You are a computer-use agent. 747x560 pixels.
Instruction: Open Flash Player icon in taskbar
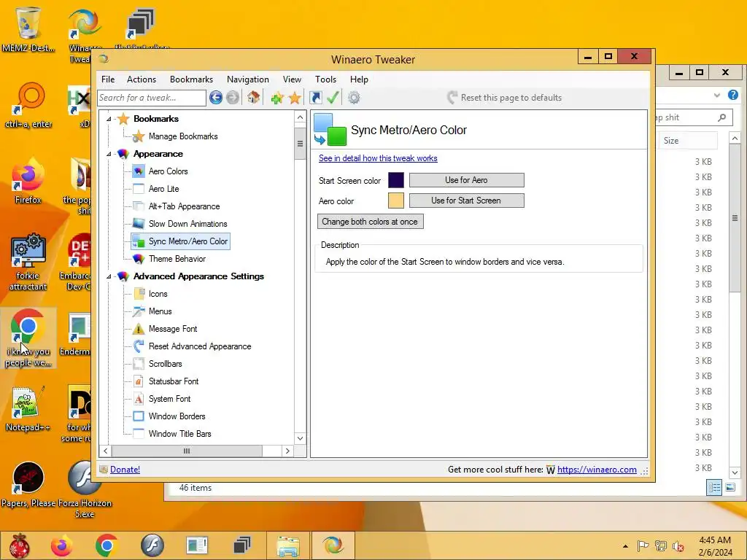click(152, 545)
